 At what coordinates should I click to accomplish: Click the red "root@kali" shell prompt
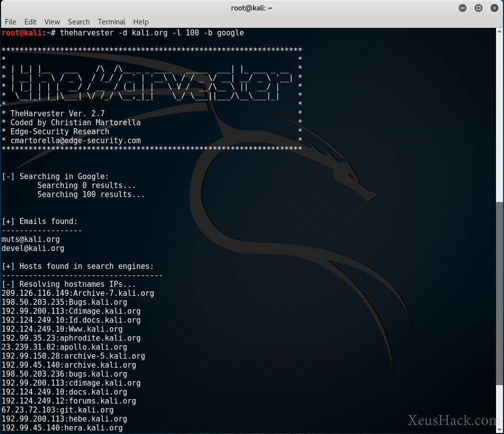click(x=22, y=33)
